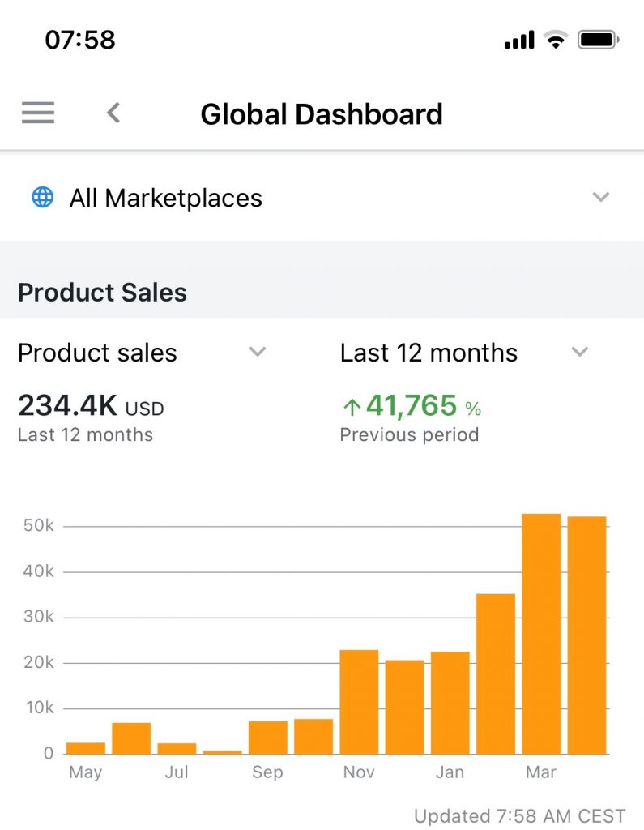The width and height of the screenshot is (644, 830).
Task: Select the November sales bar
Action: [359, 702]
